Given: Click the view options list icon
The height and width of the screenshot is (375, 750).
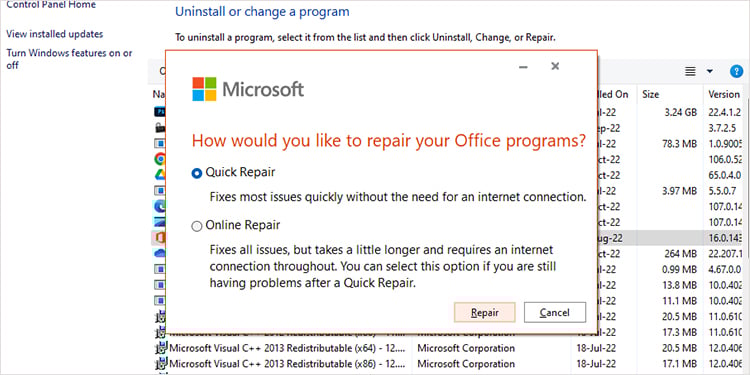Looking at the screenshot, I should 690,71.
